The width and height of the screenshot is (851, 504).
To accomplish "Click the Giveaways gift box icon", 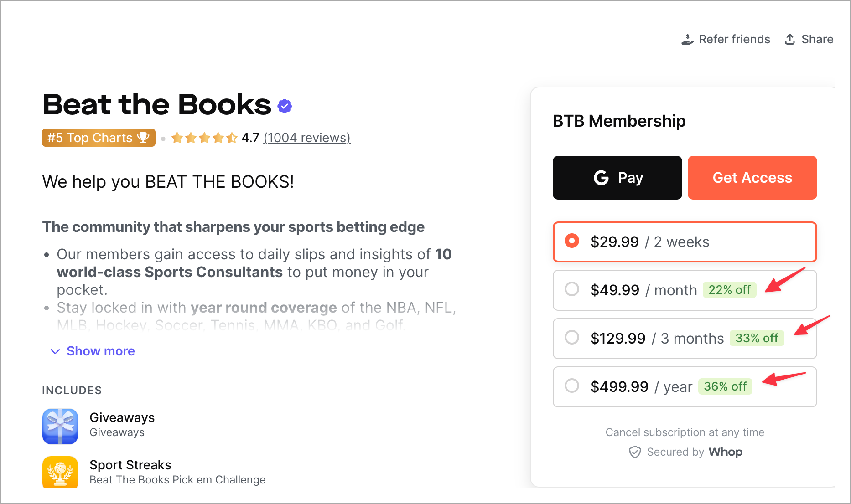I will pos(60,426).
